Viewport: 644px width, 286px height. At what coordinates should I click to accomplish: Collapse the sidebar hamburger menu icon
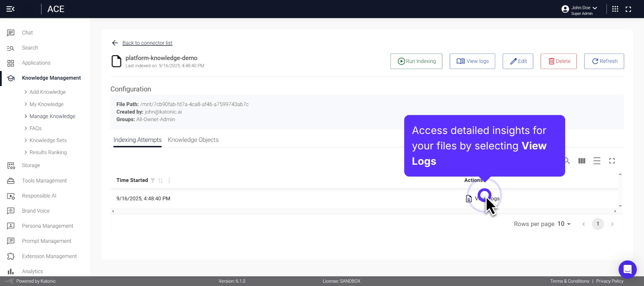click(10, 9)
